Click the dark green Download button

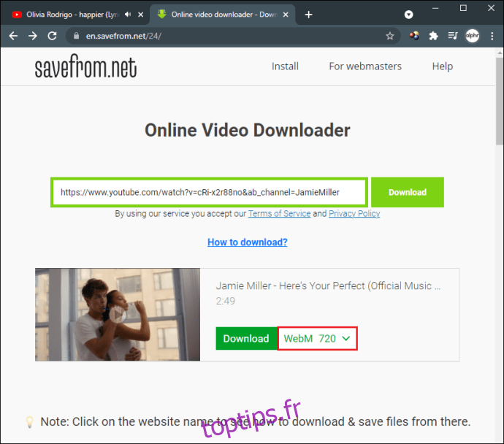click(x=246, y=338)
